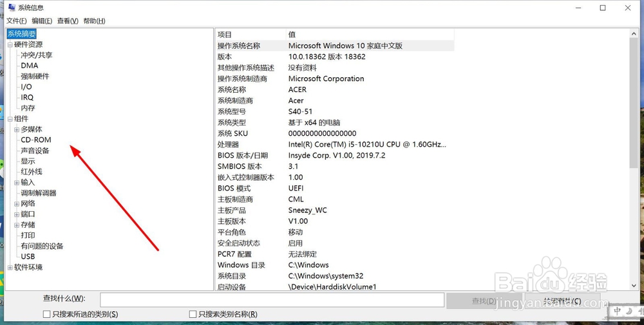Select the CD-ROM tree item
The image size is (644, 325).
[36, 140]
